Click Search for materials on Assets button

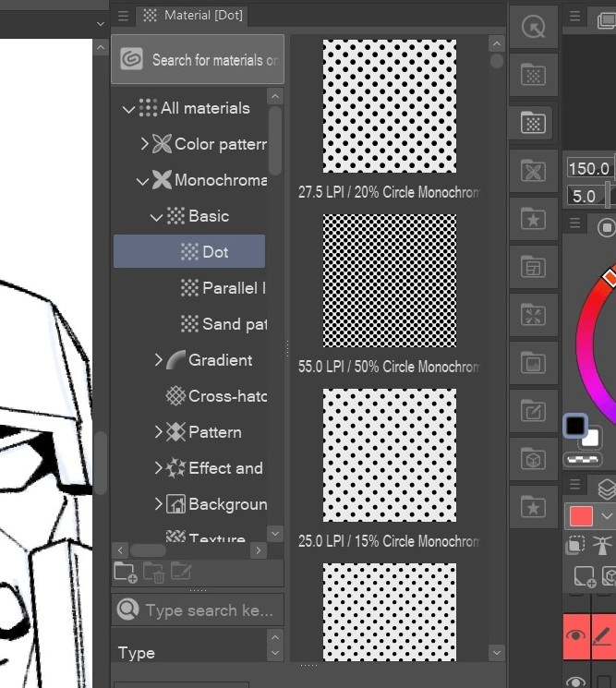[198, 59]
